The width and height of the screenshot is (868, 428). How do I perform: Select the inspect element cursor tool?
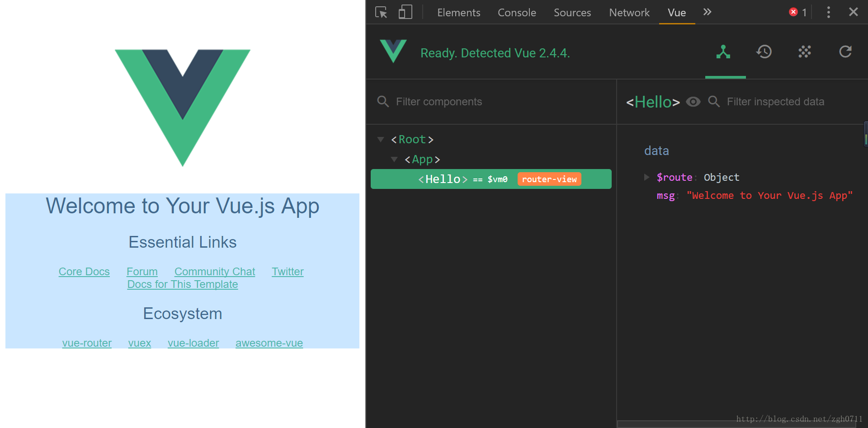click(x=381, y=12)
